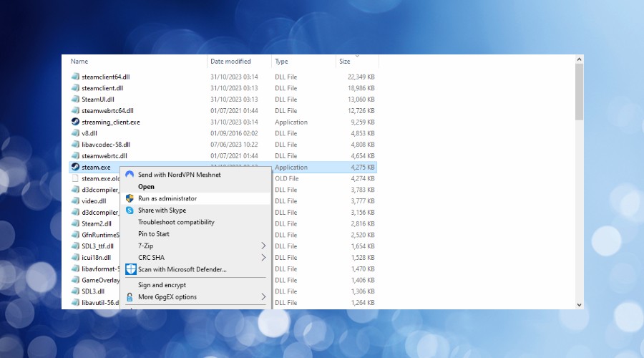The width and height of the screenshot is (644, 358).
Task: Click the administrator shield icon
Action: click(130, 198)
